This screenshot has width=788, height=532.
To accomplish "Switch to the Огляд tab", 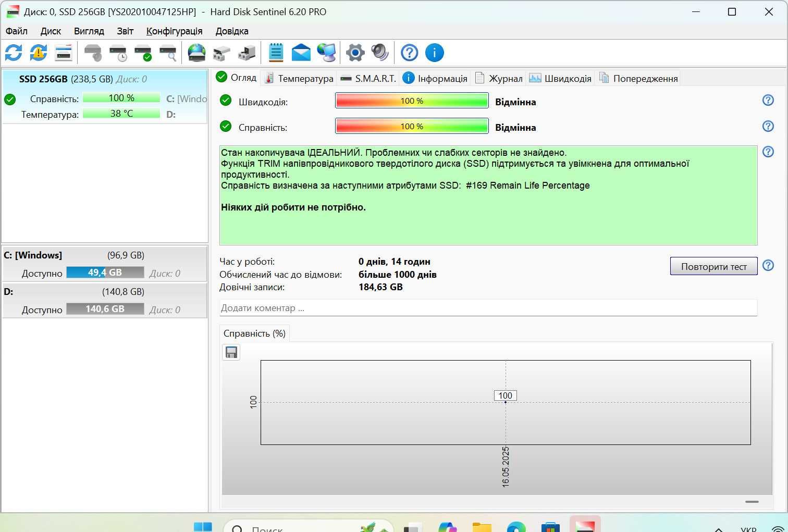I will pyautogui.click(x=236, y=78).
